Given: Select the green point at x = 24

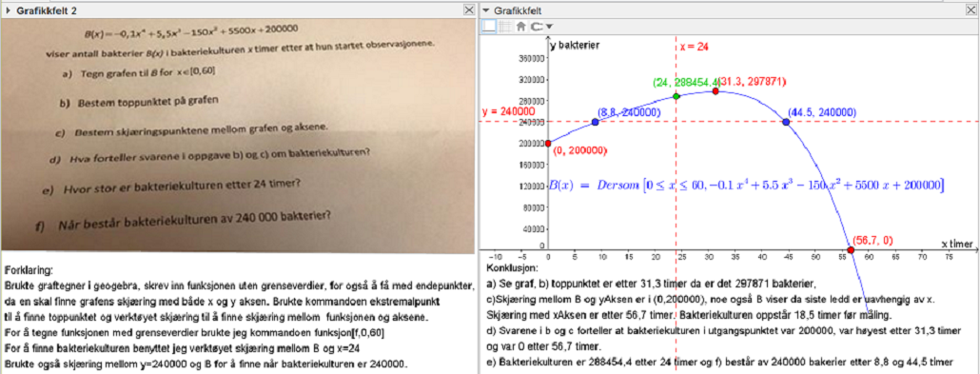Looking at the screenshot, I should point(676,96).
